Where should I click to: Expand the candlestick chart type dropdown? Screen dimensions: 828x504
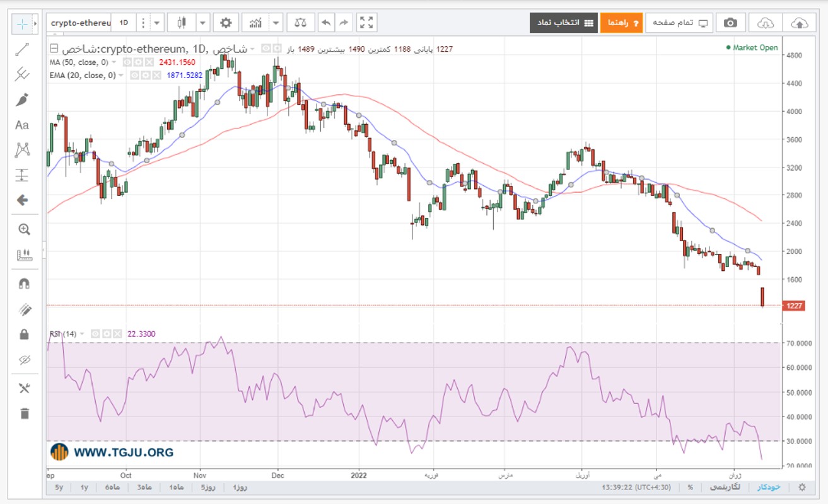(x=202, y=23)
